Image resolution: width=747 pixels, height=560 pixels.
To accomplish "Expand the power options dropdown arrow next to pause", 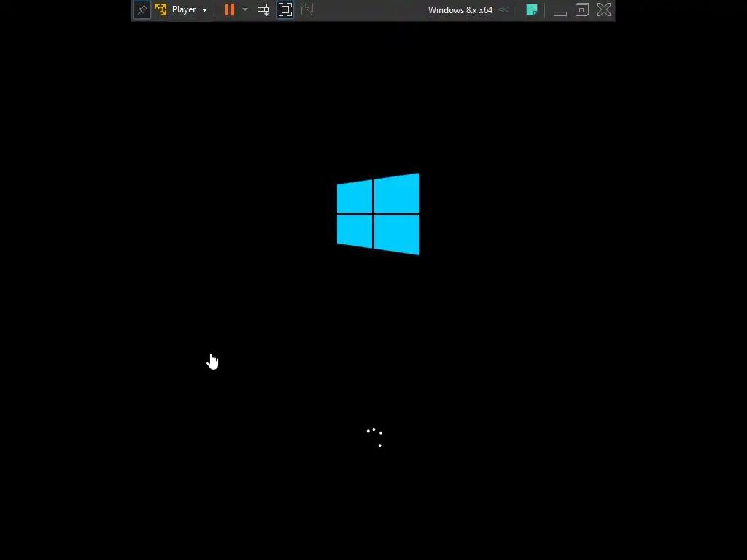I will [x=245, y=9].
